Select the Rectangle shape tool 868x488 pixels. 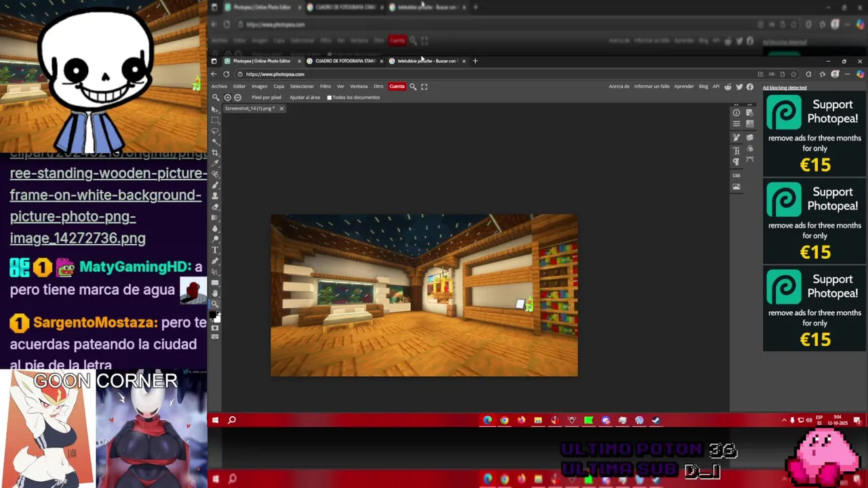point(215,283)
